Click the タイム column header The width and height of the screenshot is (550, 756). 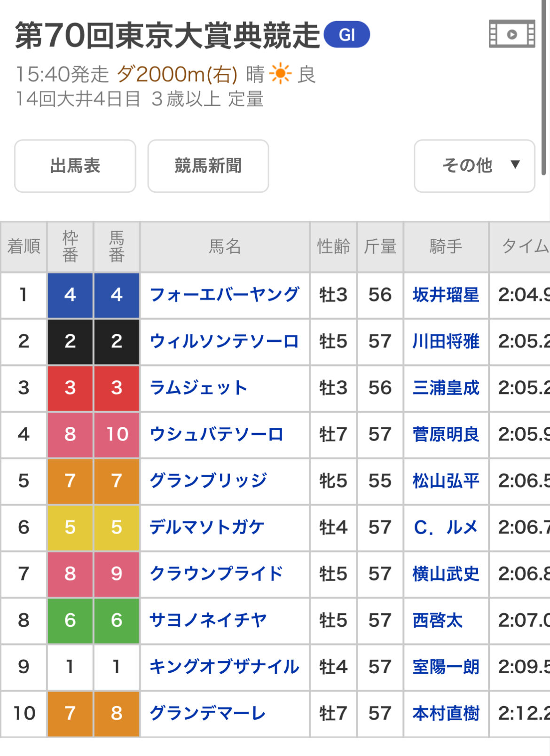click(523, 246)
